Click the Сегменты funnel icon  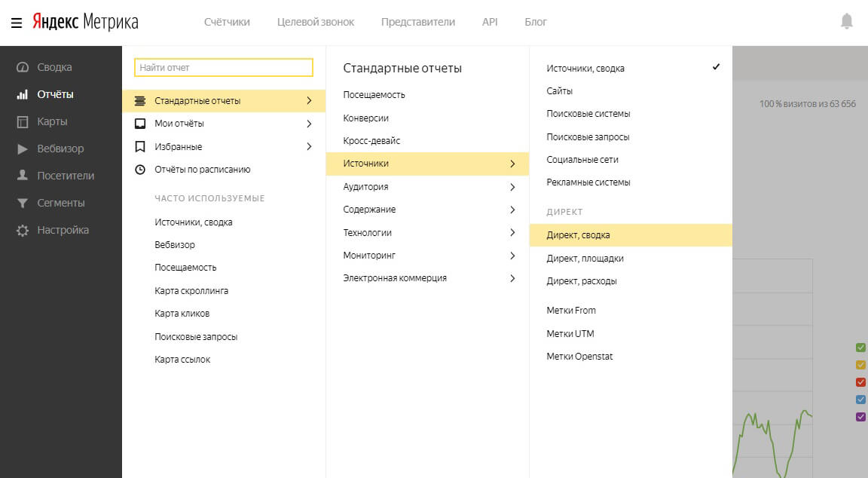pyautogui.click(x=23, y=203)
